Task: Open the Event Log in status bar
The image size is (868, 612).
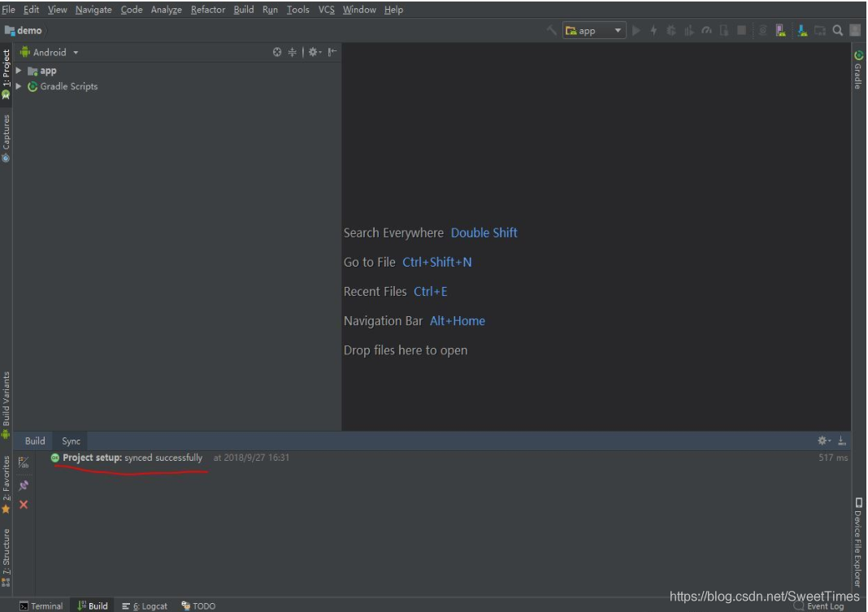Action: (x=820, y=606)
